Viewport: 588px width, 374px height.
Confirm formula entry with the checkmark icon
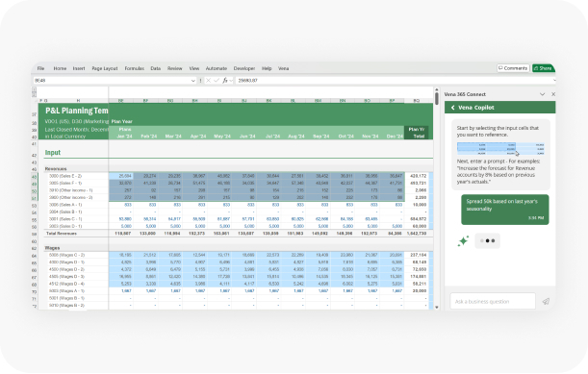[217, 81]
